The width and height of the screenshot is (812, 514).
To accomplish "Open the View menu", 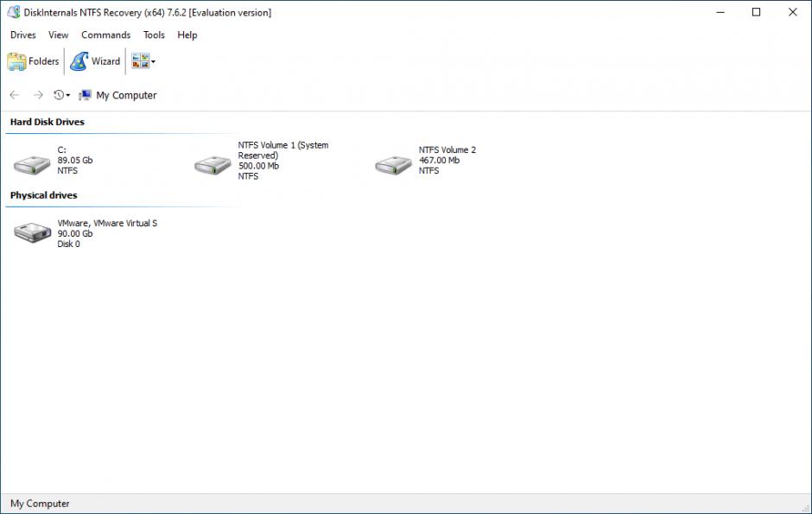I will click(x=58, y=35).
